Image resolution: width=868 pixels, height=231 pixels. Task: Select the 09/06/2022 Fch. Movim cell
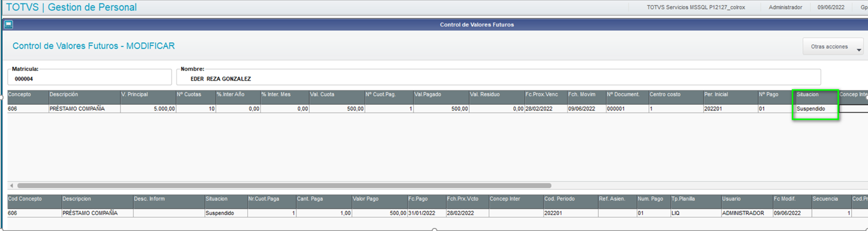[586, 109]
